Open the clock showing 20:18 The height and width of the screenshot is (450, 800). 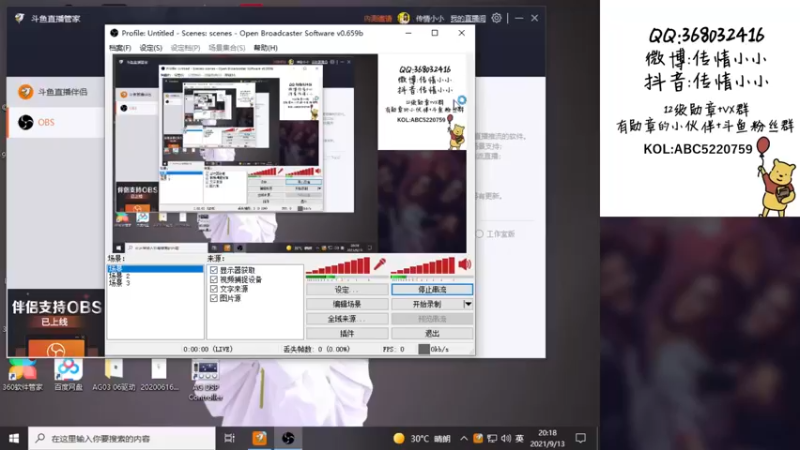pyautogui.click(x=547, y=438)
